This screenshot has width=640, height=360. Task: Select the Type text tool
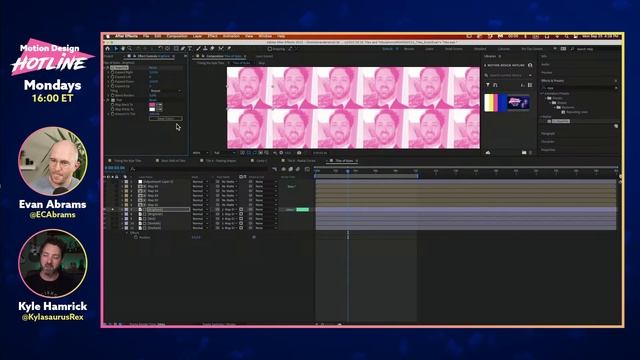coord(190,48)
